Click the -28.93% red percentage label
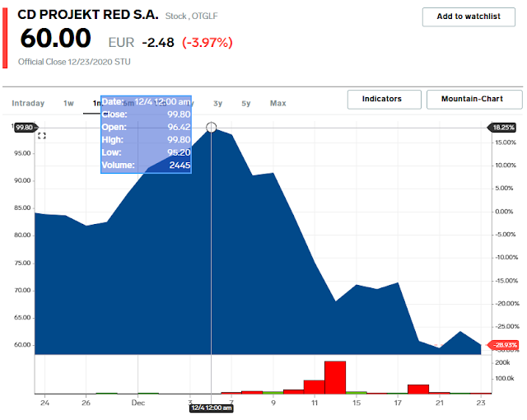Screen dimensions: 527x420 coord(504,345)
